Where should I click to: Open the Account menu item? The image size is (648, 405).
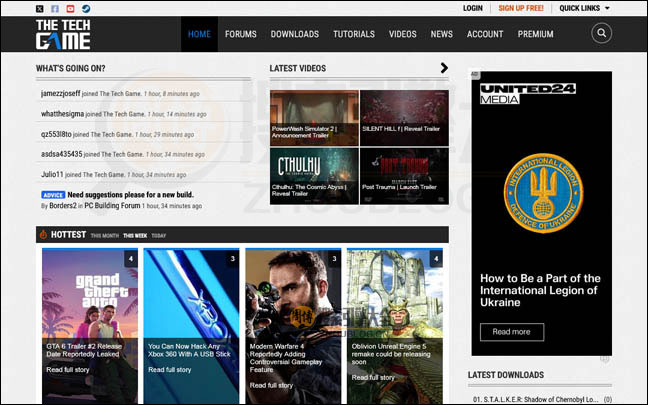[485, 34]
